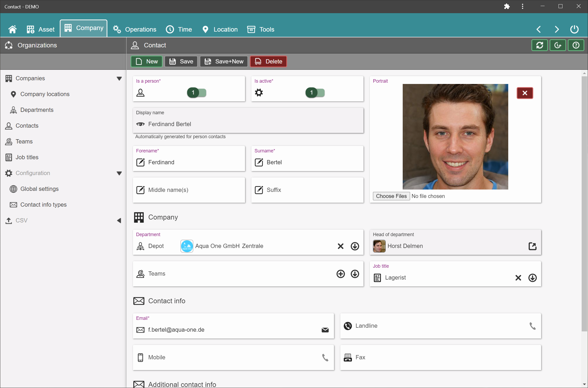Toggle the Is a person switch
Screen dimensions: 588x388
[197, 93]
